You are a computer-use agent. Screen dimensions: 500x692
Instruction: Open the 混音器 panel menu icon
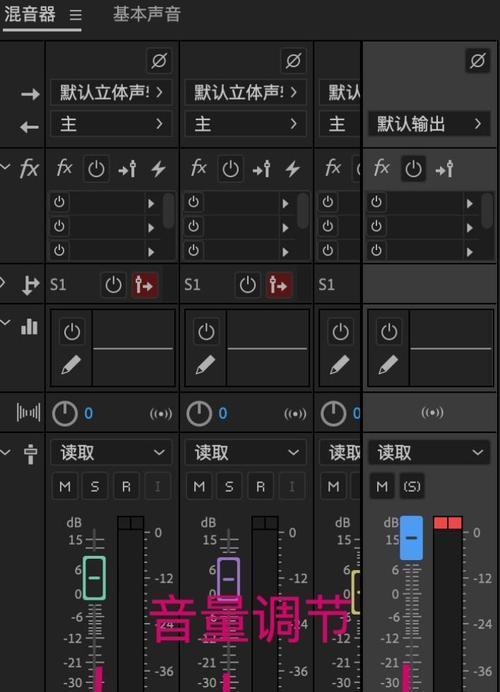point(76,15)
